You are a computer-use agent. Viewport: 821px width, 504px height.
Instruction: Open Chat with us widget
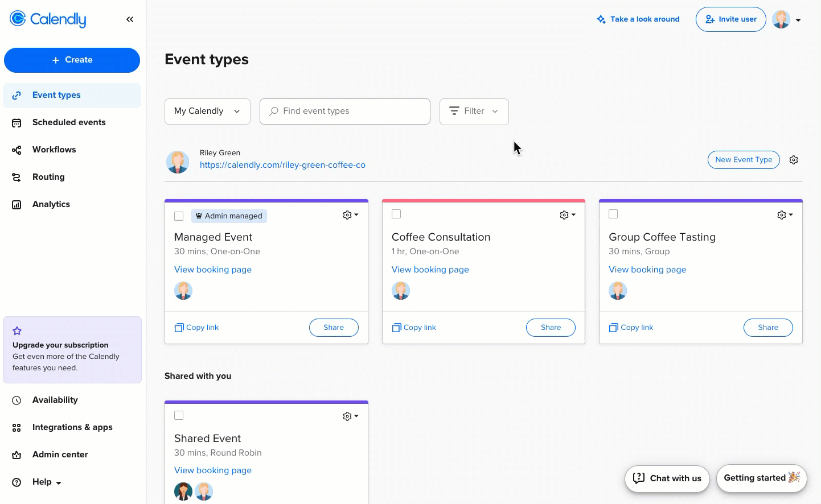667,478
